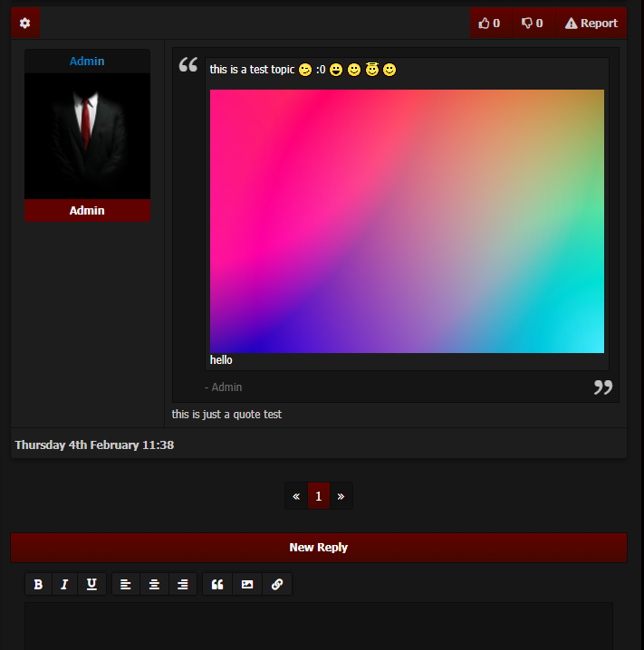Align reply text left
Screen dimensions: 644x650
[x=126, y=584]
